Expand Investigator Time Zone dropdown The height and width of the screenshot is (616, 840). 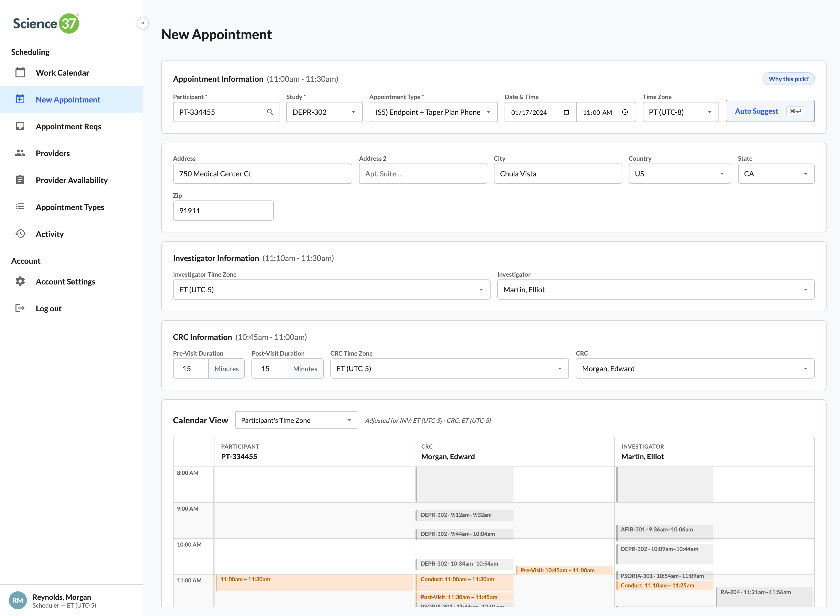[x=332, y=289]
